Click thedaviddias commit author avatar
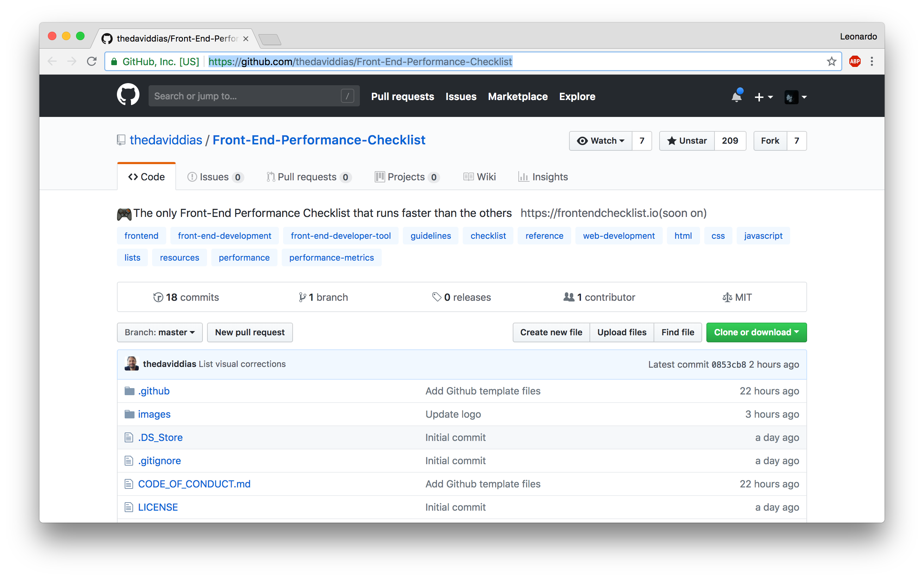This screenshot has height=579, width=924. [x=131, y=364]
